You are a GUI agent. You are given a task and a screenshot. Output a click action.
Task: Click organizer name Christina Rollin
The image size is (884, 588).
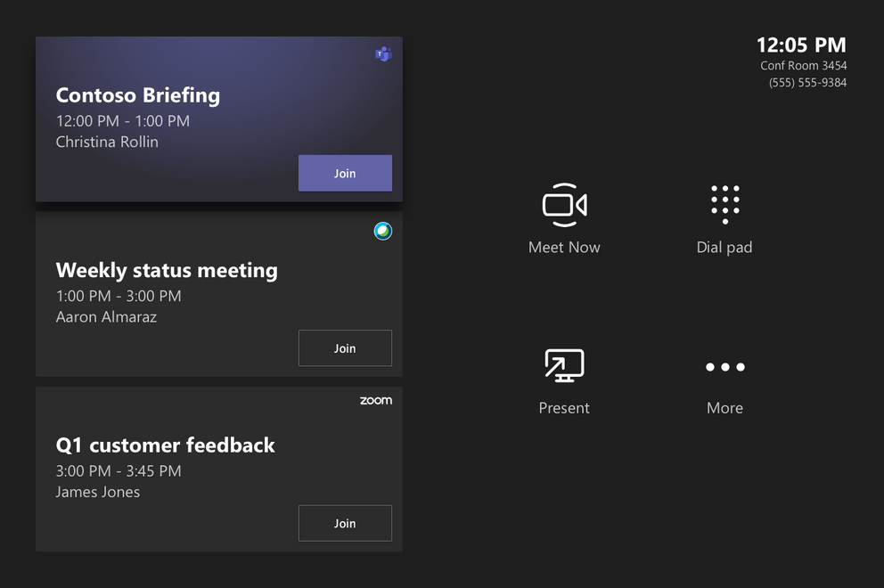pos(107,141)
